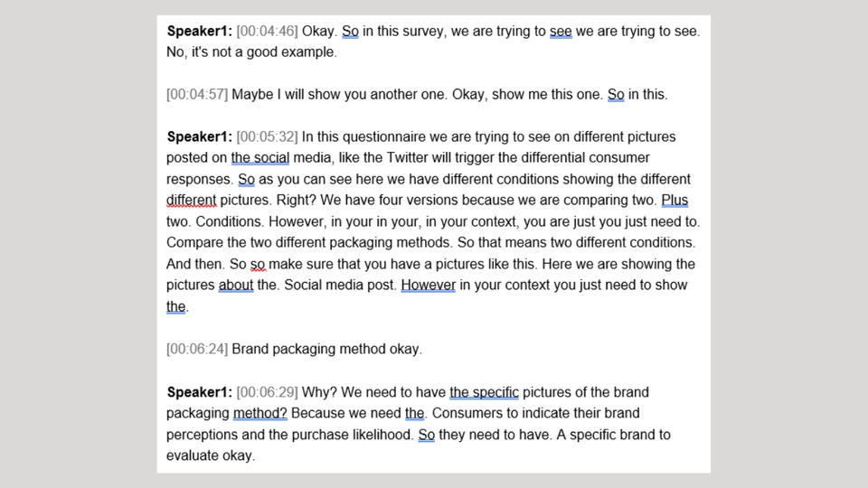Click the red-underlined word "different"
The height and width of the screenshot is (488, 868).
(191, 201)
